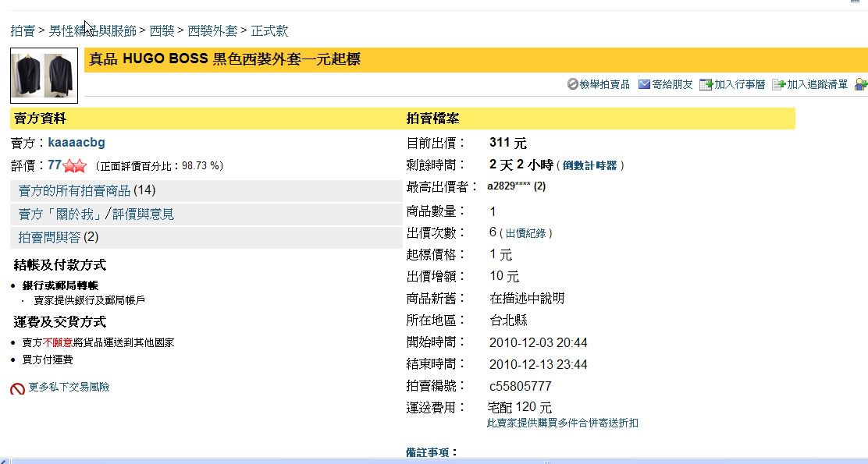Open 此賣家提供購買多件合併寄送折扣 link
Viewport: 868px width, 464px height.
click(562, 423)
